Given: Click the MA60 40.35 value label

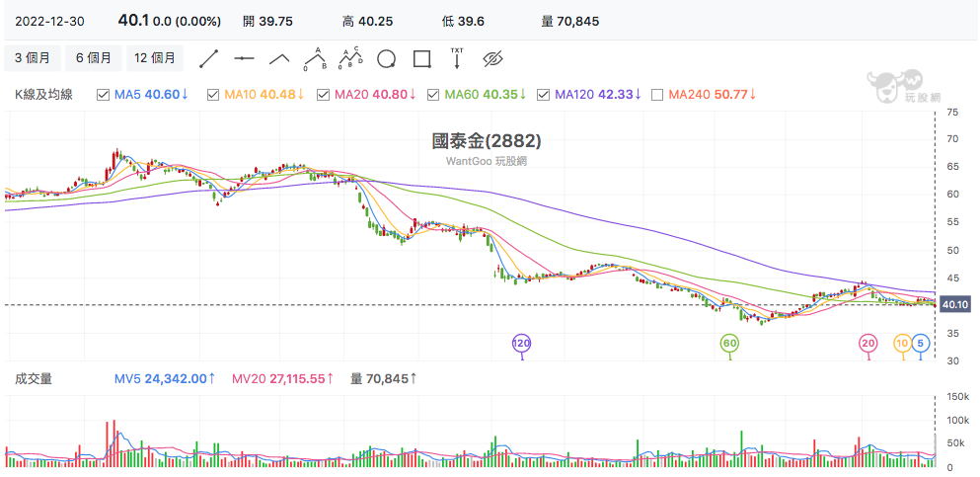Looking at the screenshot, I should pyautogui.click(x=486, y=95).
